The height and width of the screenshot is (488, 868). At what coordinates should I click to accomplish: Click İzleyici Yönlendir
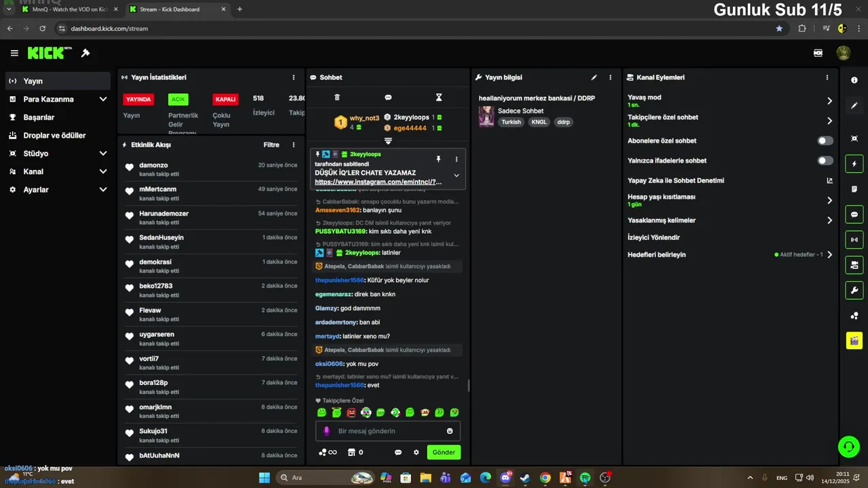point(654,238)
